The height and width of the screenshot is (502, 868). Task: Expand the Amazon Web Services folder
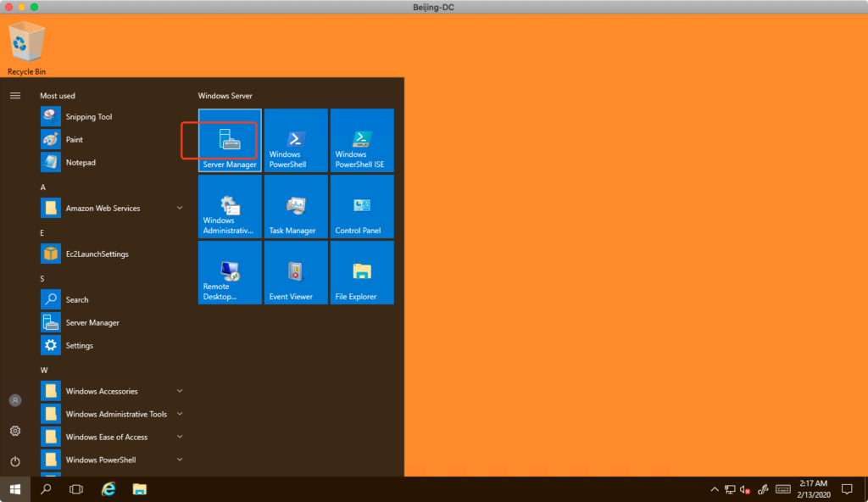click(x=112, y=208)
